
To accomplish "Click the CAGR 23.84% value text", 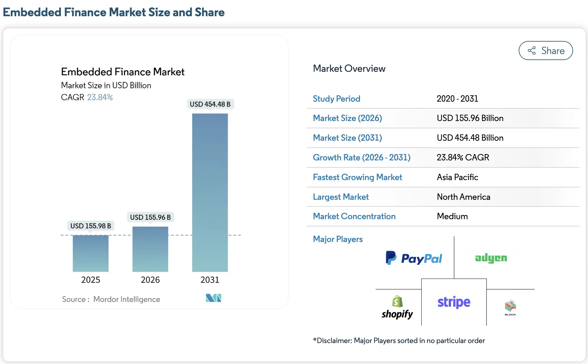I will [100, 97].
